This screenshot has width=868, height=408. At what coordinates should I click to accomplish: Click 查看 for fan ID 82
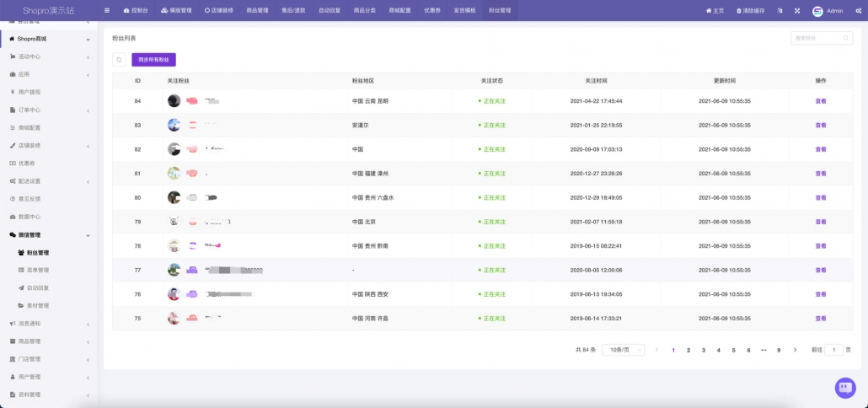(821, 149)
